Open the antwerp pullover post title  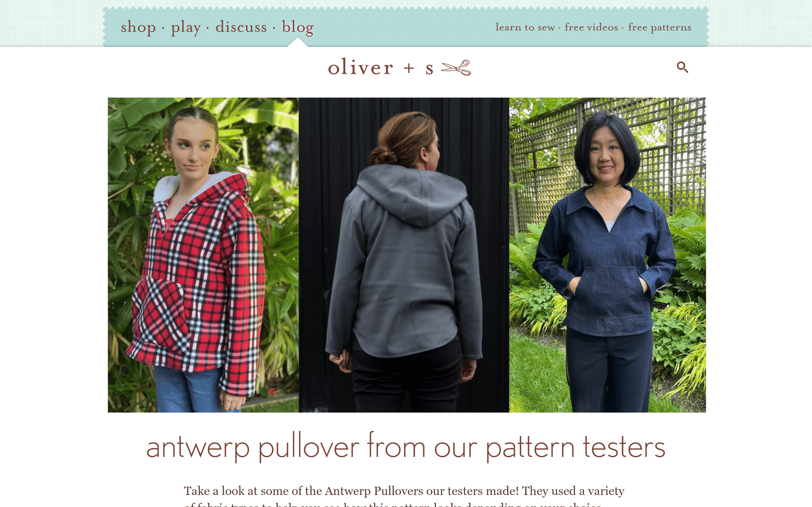[406, 447]
